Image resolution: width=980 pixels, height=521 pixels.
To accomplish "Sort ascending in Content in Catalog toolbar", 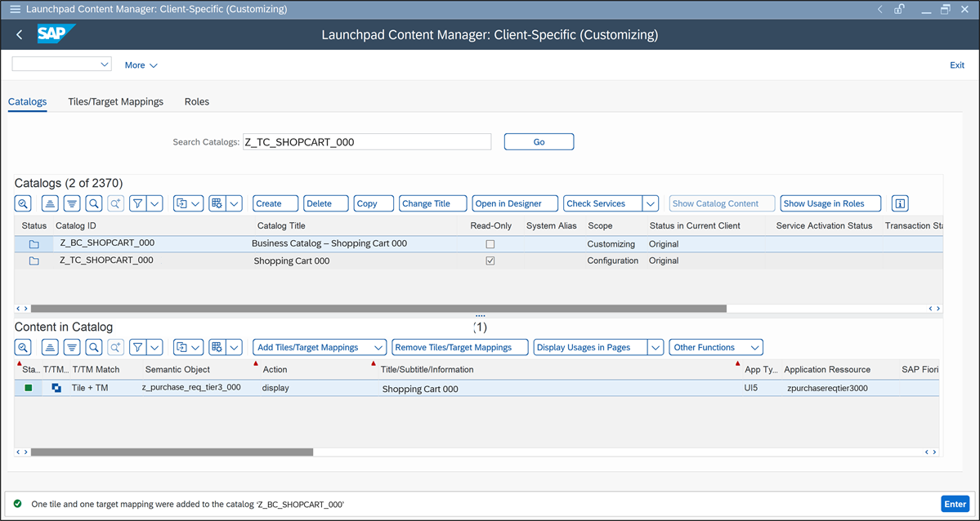I will (51, 347).
